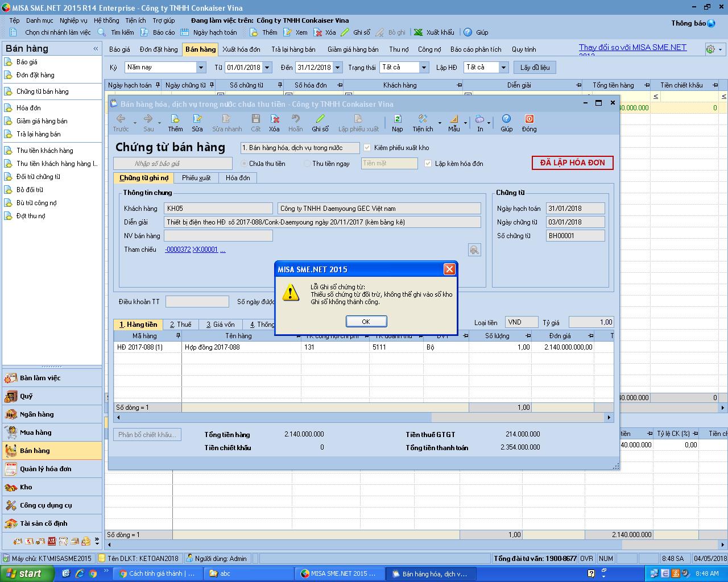Click Xem in the main toolbar

[x=296, y=32]
